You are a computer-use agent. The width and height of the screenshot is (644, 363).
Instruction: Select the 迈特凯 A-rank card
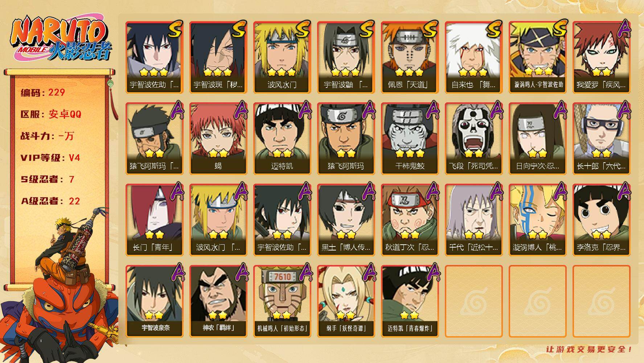(282, 138)
